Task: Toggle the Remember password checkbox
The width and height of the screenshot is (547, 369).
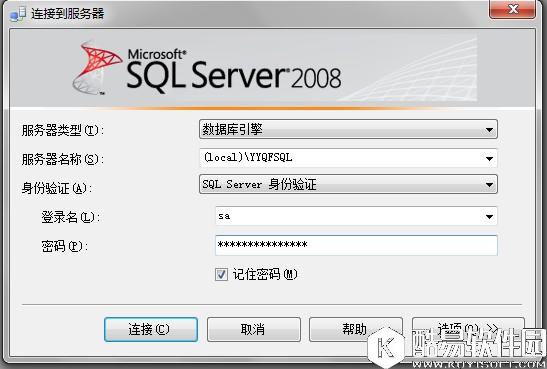Action: [221, 274]
